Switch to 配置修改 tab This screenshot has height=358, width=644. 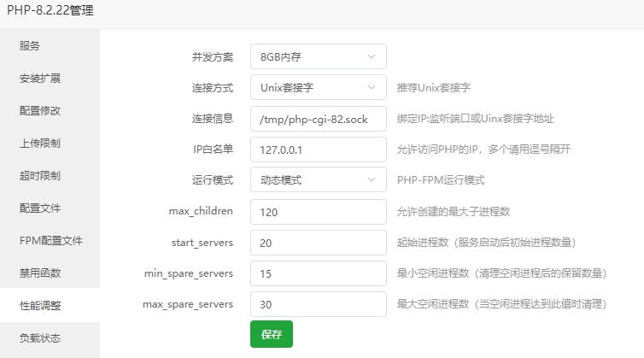[50, 110]
